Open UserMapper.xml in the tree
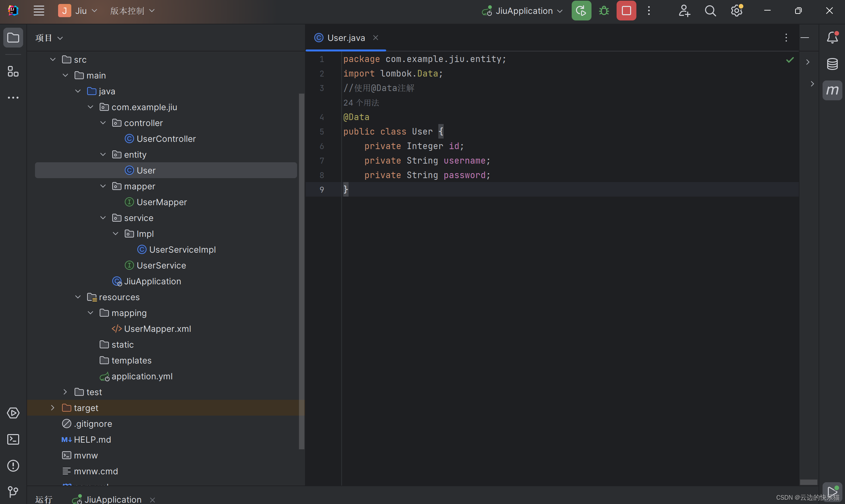845x504 pixels. [x=157, y=329]
